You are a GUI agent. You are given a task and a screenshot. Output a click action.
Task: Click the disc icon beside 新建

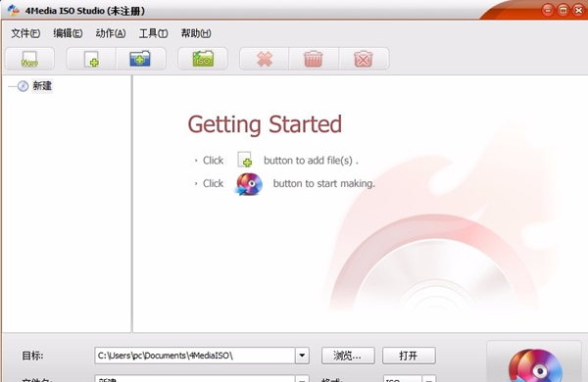(23, 86)
